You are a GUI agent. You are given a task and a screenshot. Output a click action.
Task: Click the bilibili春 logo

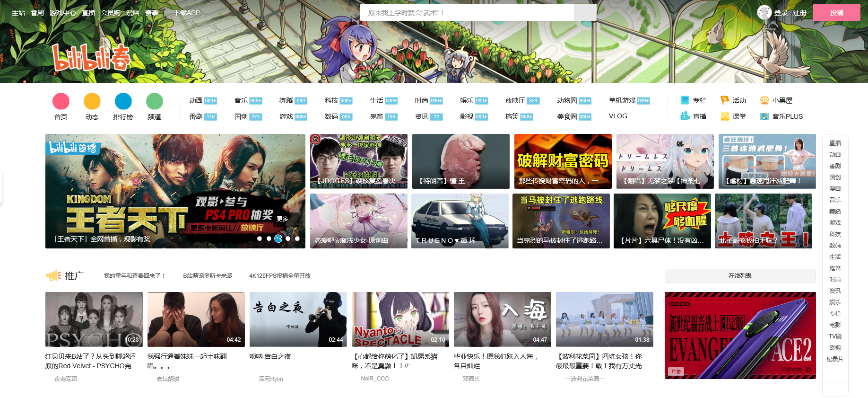tap(91, 57)
